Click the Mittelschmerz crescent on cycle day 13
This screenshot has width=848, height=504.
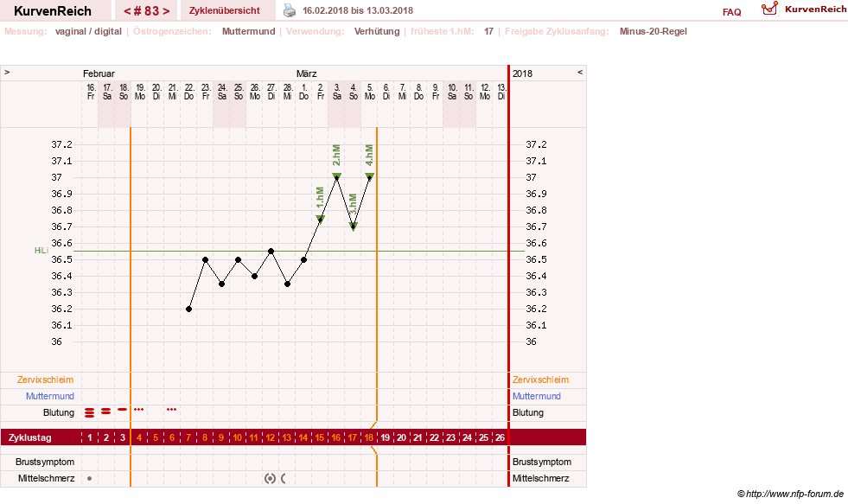284,479
